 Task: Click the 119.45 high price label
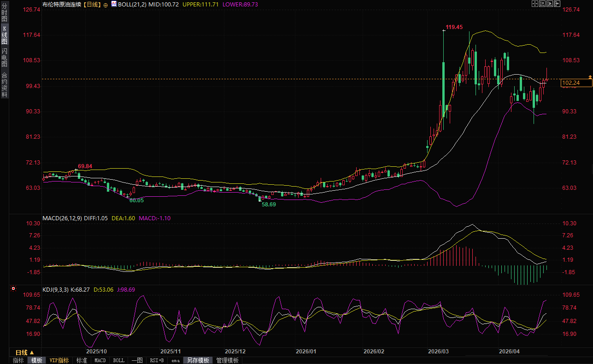[x=454, y=27]
